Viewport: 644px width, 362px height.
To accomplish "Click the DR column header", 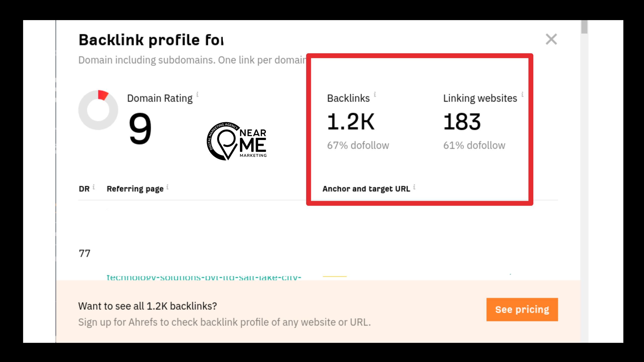I will tap(84, 189).
